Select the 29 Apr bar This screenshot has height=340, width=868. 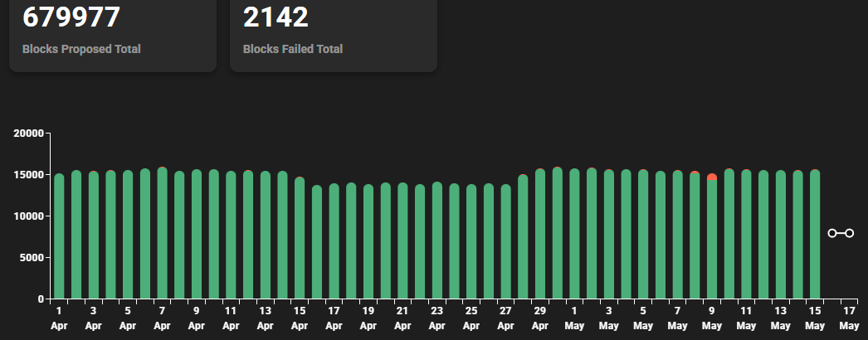539,235
